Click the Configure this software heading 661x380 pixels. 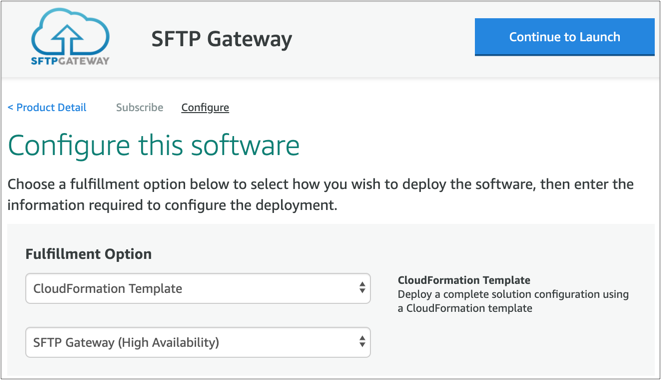154,146
